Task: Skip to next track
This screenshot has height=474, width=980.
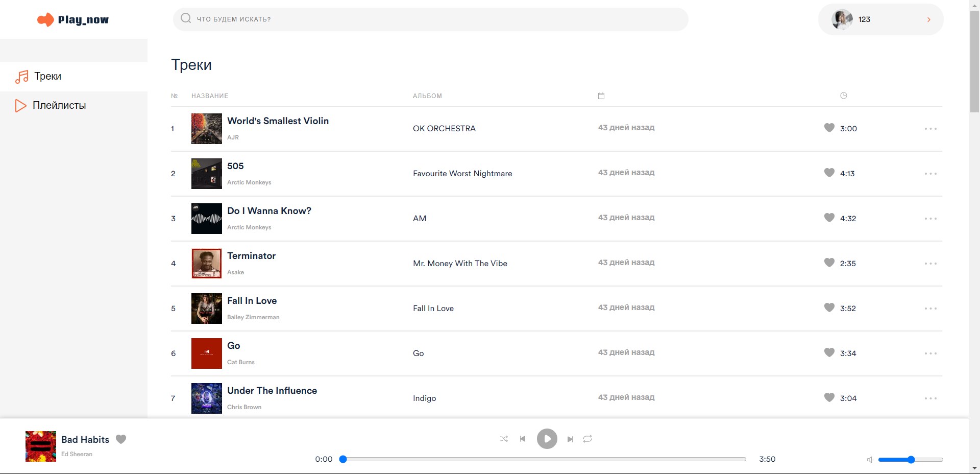Action: pos(570,439)
